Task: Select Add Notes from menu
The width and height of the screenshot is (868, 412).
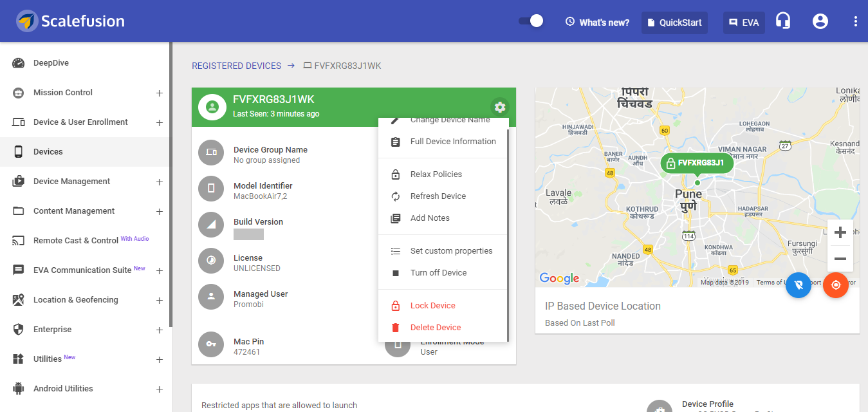Action: 443,218
